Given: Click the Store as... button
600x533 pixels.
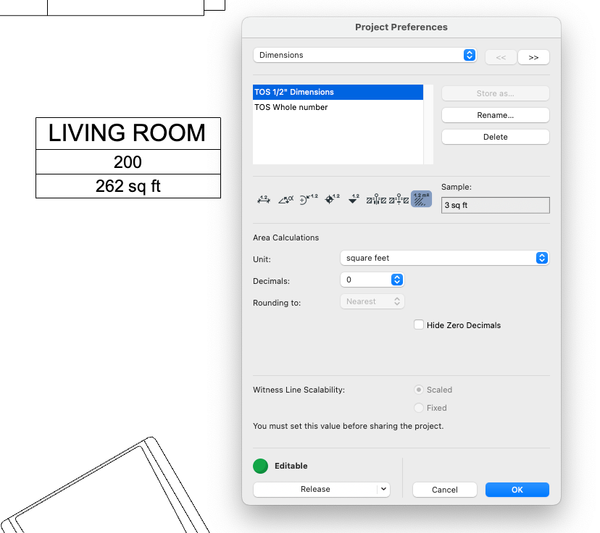Looking at the screenshot, I should point(495,93).
